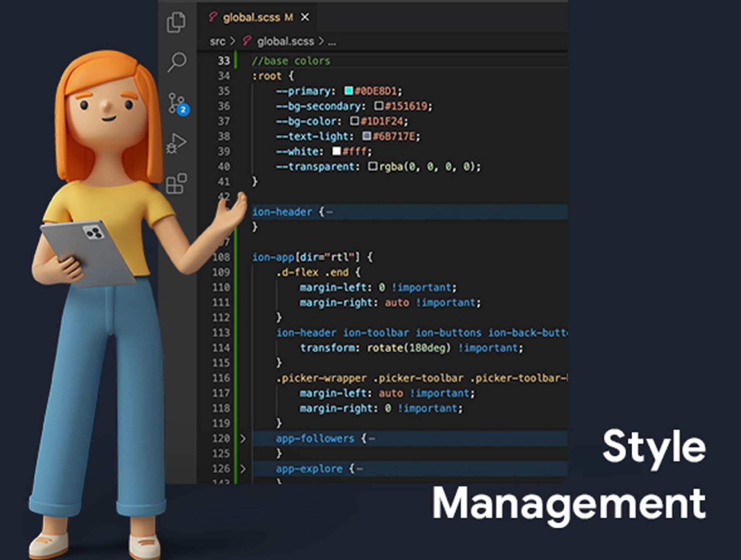
Task: Click the --bg-secondary #151619 color swatch
Action: 379,106
